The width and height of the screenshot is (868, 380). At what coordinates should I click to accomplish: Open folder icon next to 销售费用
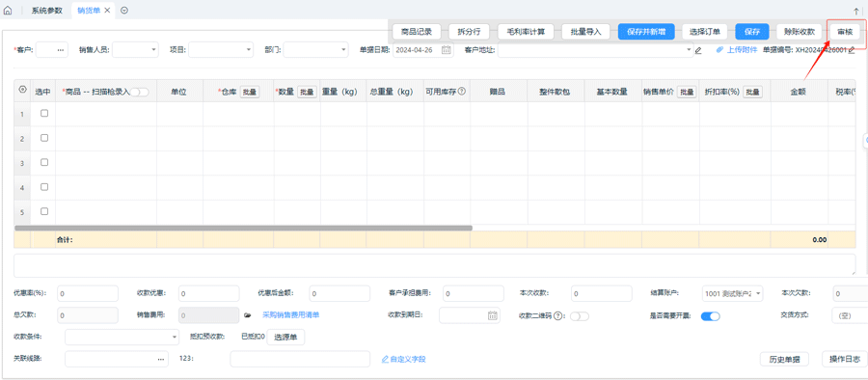[248, 315]
